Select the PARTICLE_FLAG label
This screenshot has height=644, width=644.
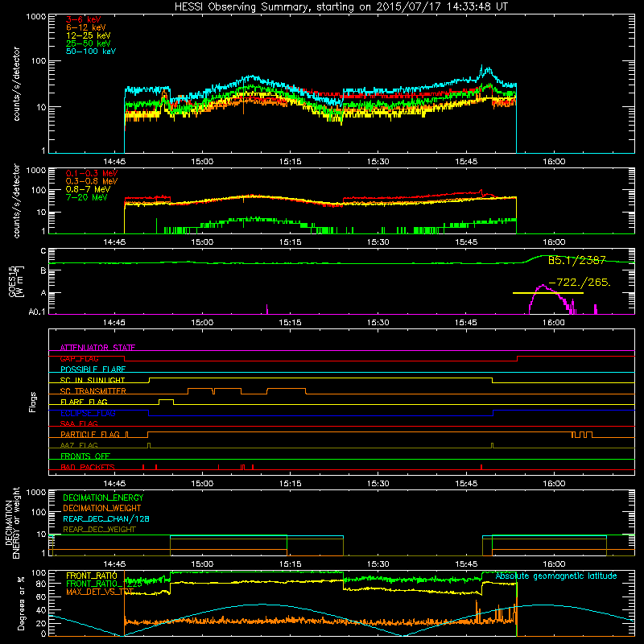[x=90, y=434]
